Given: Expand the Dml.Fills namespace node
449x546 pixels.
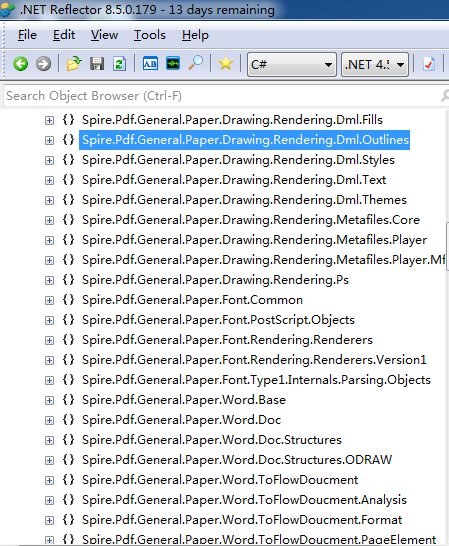Looking at the screenshot, I should 49,120.
